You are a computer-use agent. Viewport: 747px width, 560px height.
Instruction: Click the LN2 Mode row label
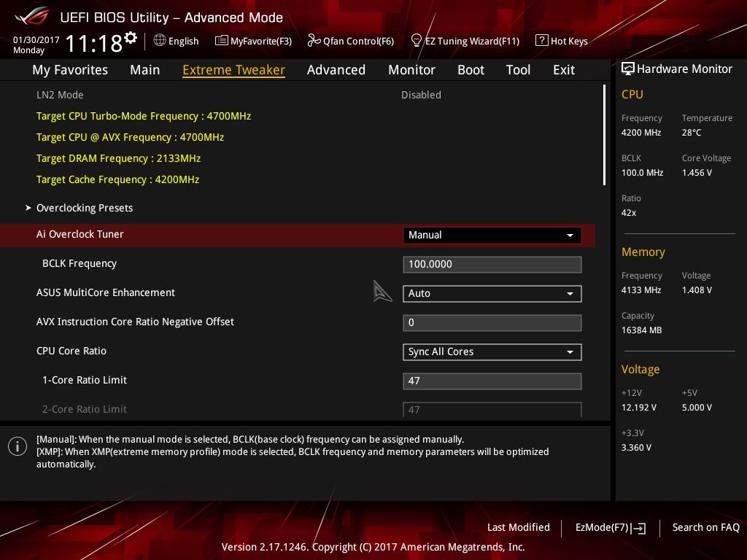[60, 95]
